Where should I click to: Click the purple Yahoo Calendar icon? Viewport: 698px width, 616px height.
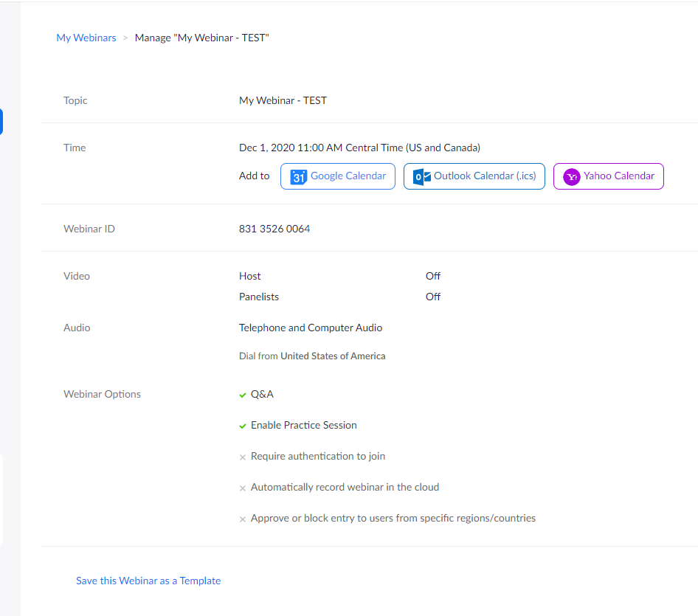[x=571, y=176]
